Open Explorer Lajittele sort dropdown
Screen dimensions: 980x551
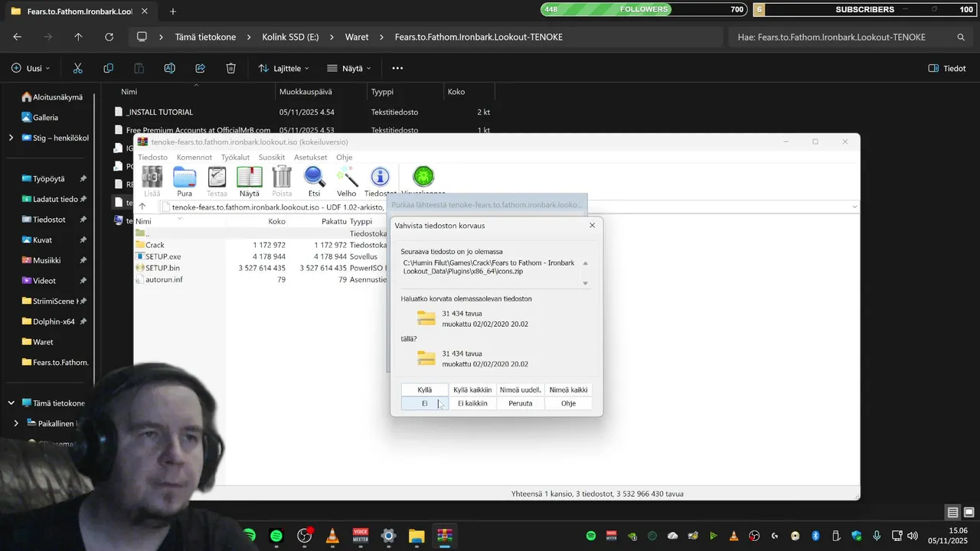[283, 68]
